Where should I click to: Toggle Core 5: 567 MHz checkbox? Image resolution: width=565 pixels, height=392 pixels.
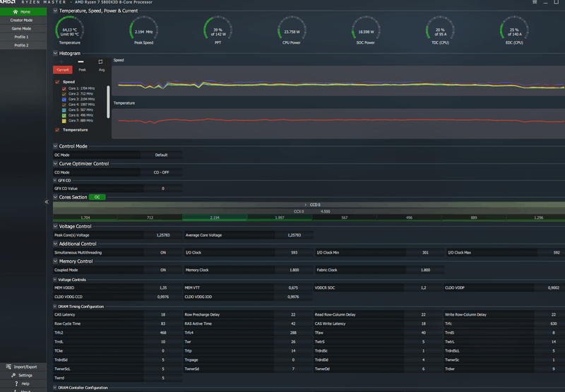click(64, 110)
